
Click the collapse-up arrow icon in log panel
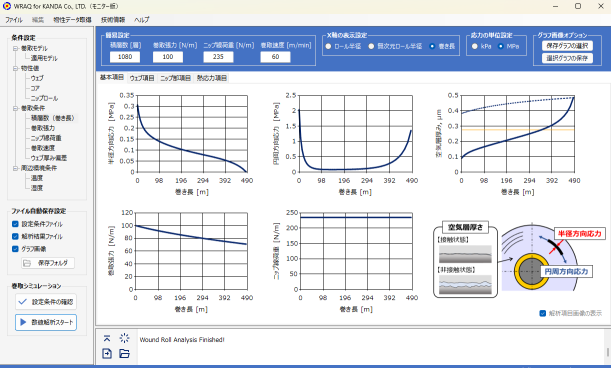107,338
